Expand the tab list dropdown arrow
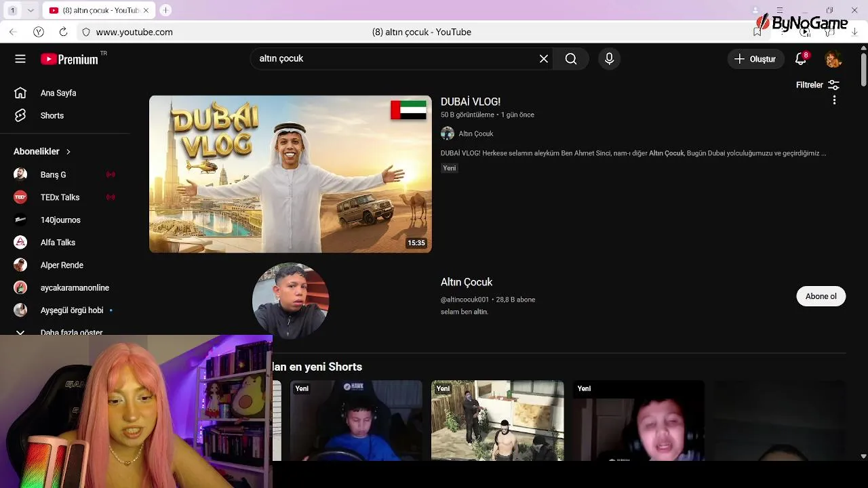The width and height of the screenshot is (868, 488). [x=31, y=10]
